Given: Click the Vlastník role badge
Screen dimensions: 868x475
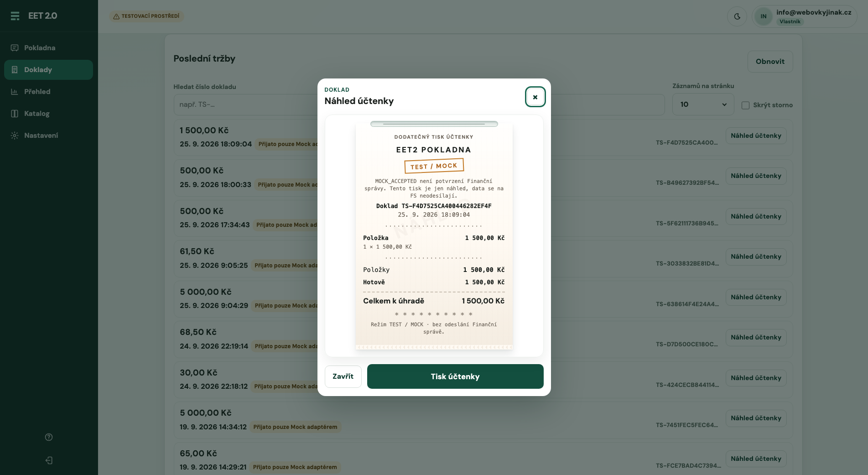Looking at the screenshot, I should point(790,21).
